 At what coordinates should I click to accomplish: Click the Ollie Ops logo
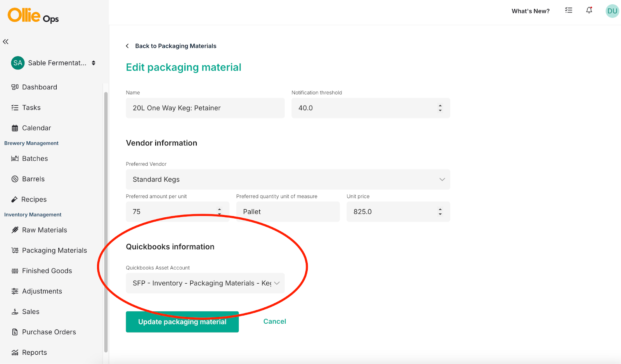tap(33, 16)
